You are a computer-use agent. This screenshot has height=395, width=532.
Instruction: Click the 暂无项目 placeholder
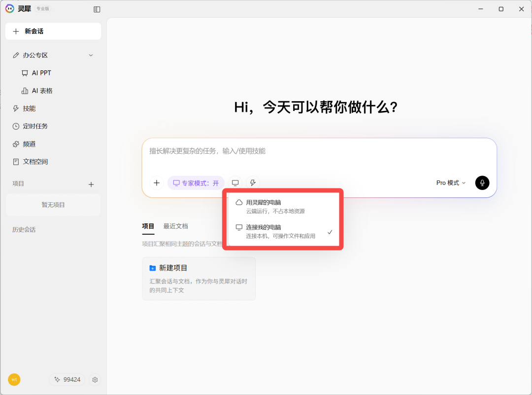tap(53, 205)
